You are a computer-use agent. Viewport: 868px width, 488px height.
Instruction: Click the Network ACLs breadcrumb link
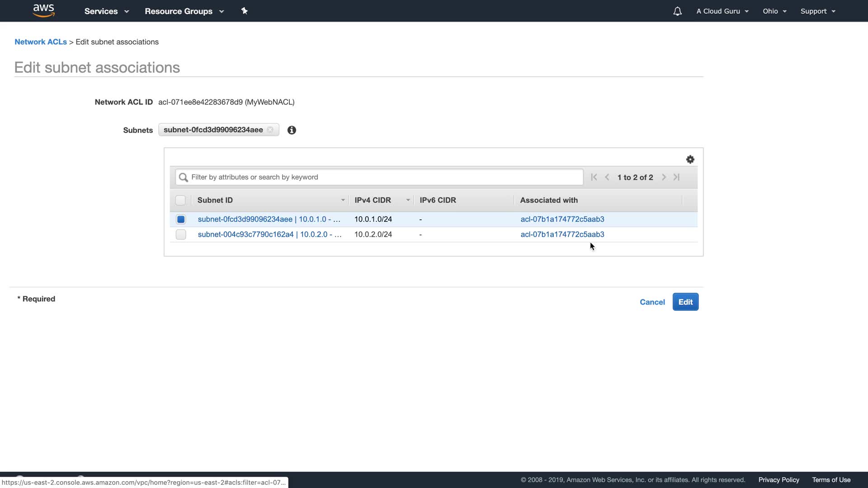(41, 42)
